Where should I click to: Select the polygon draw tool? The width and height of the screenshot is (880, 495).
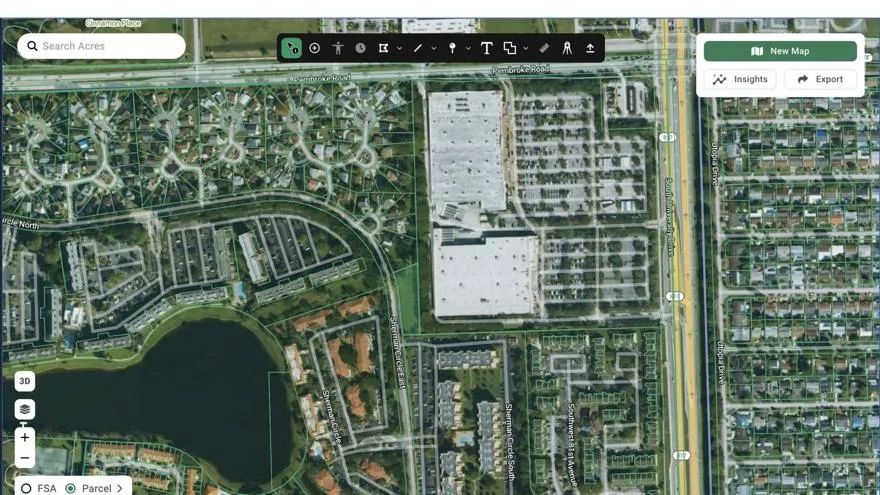click(x=383, y=48)
